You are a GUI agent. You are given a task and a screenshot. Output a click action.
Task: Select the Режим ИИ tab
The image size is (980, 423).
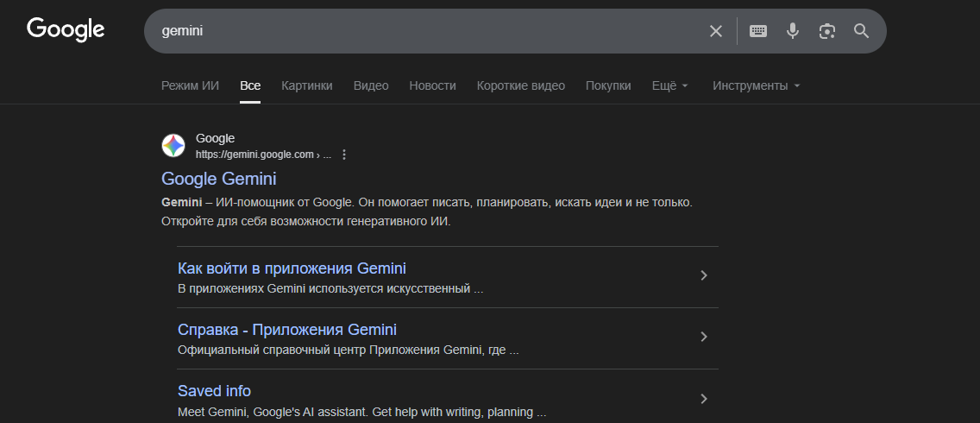click(190, 85)
